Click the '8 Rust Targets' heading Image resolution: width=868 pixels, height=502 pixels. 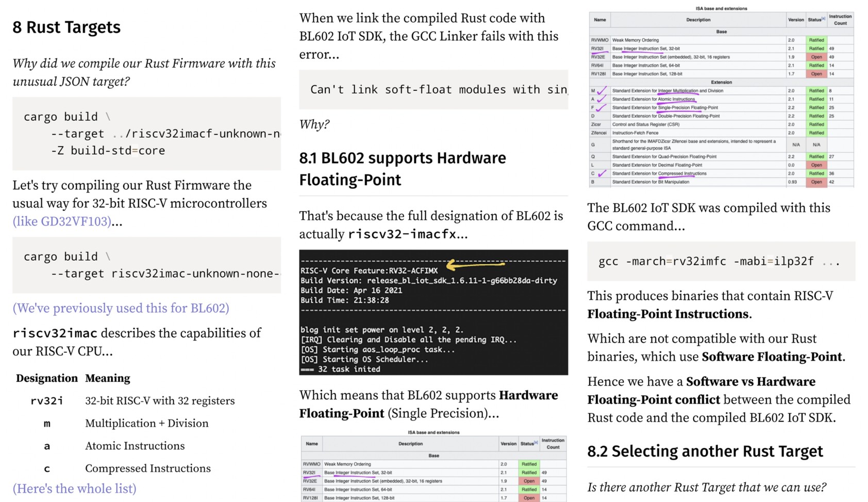click(x=66, y=27)
